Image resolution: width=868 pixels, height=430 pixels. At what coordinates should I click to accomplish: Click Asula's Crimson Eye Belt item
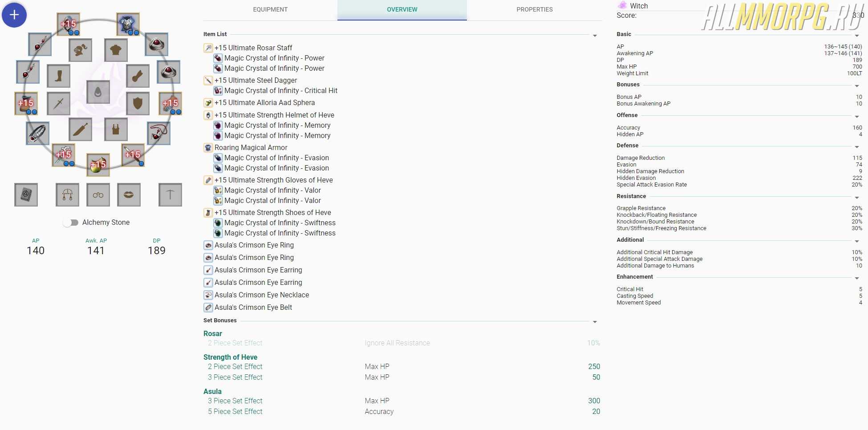[253, 307]
